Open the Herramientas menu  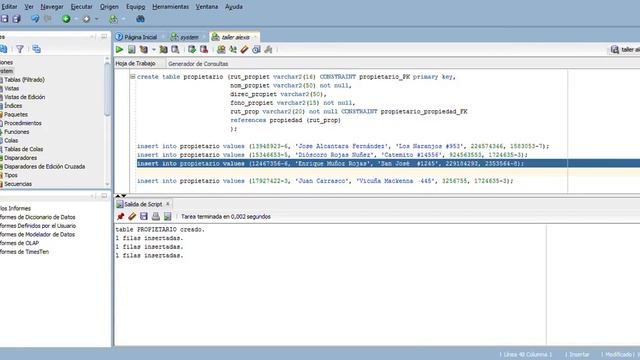point(170,7)
